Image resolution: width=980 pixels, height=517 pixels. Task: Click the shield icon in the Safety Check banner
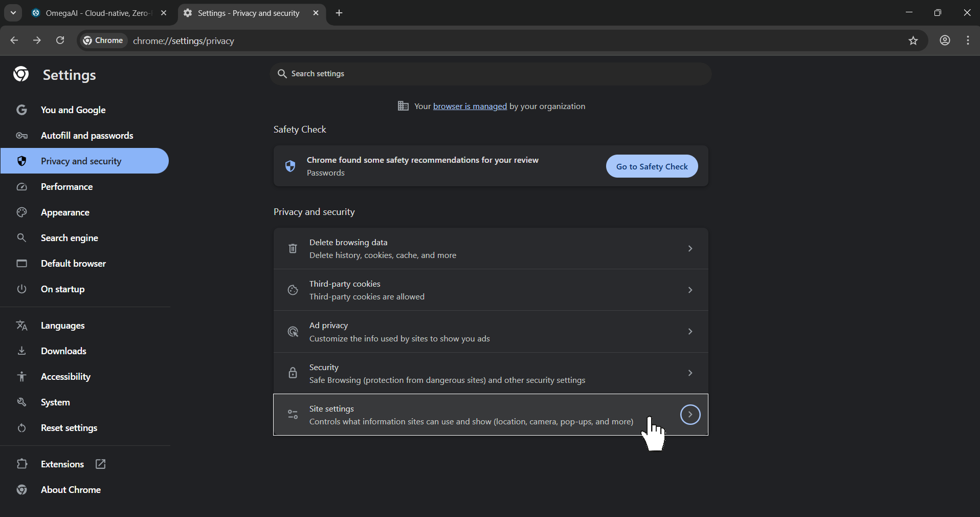pyautogui.click(x=291, y=166)
